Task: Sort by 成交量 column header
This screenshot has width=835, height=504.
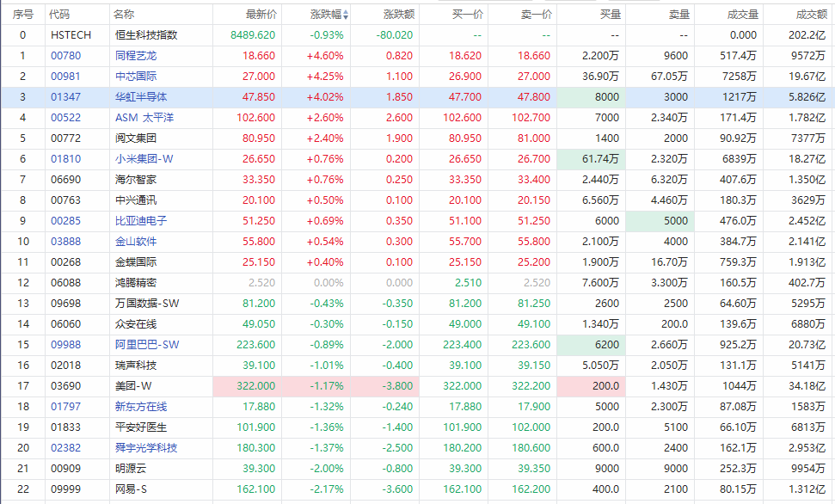Action: pos(743,15)
